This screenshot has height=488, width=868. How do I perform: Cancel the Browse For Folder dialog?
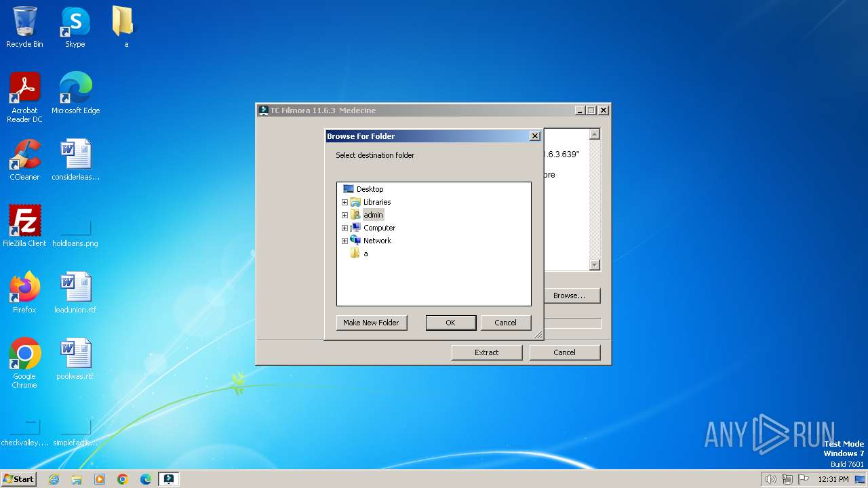505,323
